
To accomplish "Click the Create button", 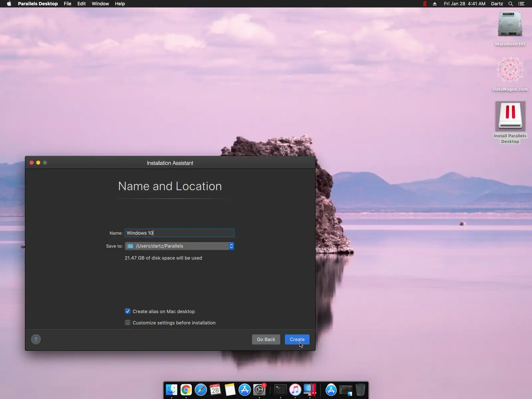I will pyautogui.click(x=297, y=339).
